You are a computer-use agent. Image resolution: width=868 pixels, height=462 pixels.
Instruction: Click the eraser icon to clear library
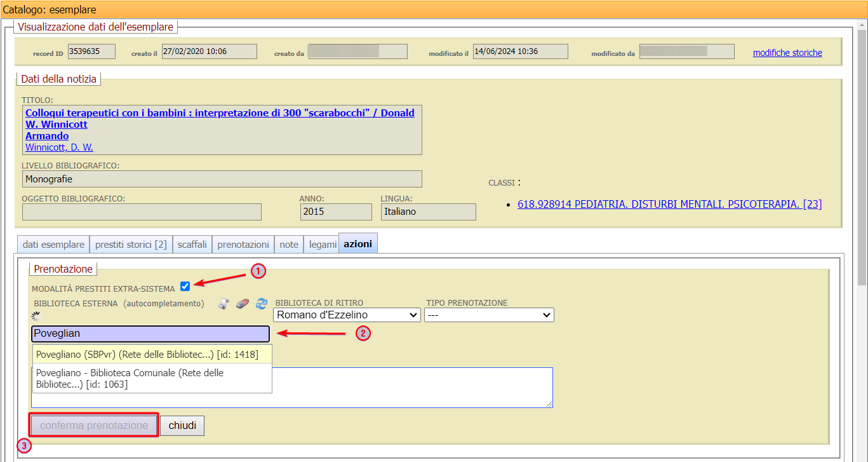[x=242, y=304]
